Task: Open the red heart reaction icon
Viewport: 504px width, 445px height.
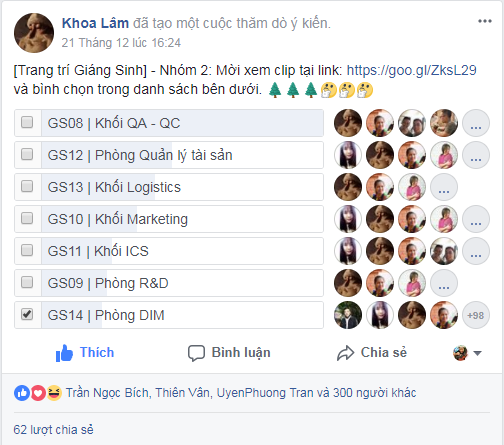Action: click(38, 393)
